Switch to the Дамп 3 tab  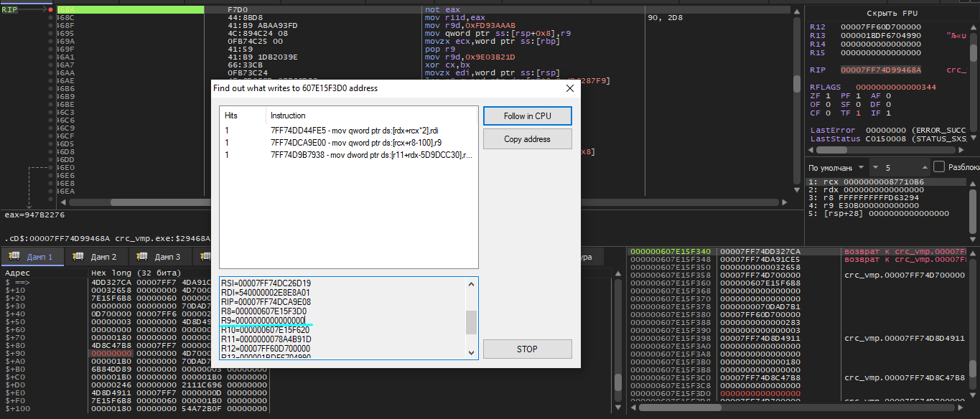159,257
